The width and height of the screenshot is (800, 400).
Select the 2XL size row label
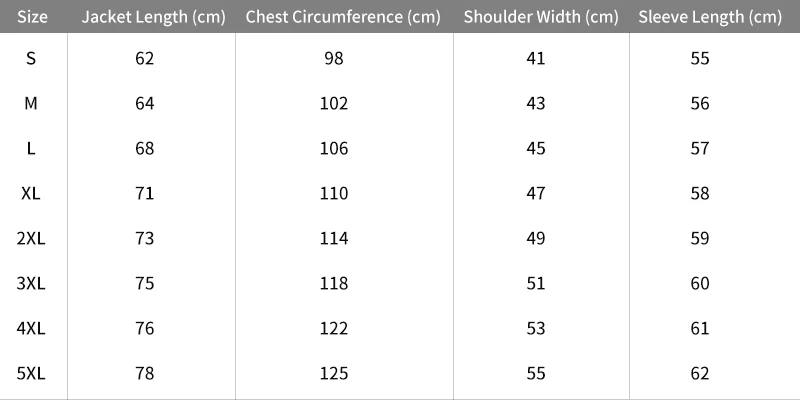(x=31, y=238)
